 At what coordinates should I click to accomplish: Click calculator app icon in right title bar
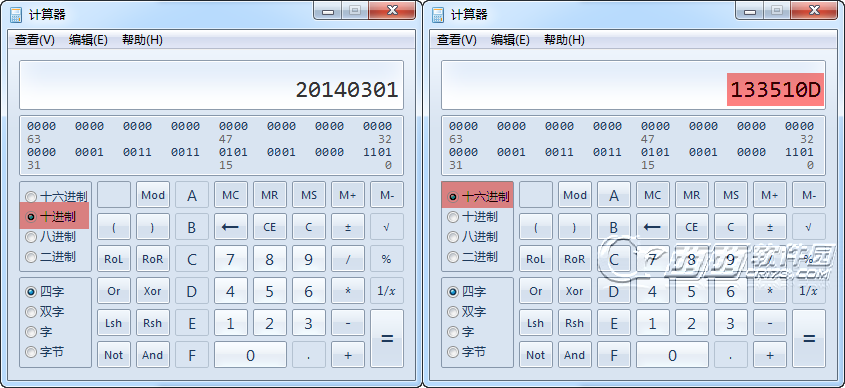[x=438, y=14]
